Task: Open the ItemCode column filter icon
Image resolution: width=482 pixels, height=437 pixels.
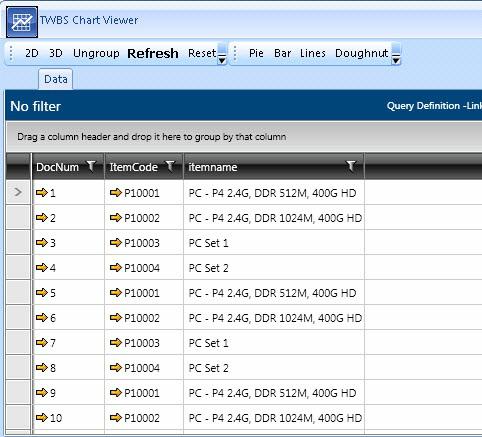Action: (170, 166)
